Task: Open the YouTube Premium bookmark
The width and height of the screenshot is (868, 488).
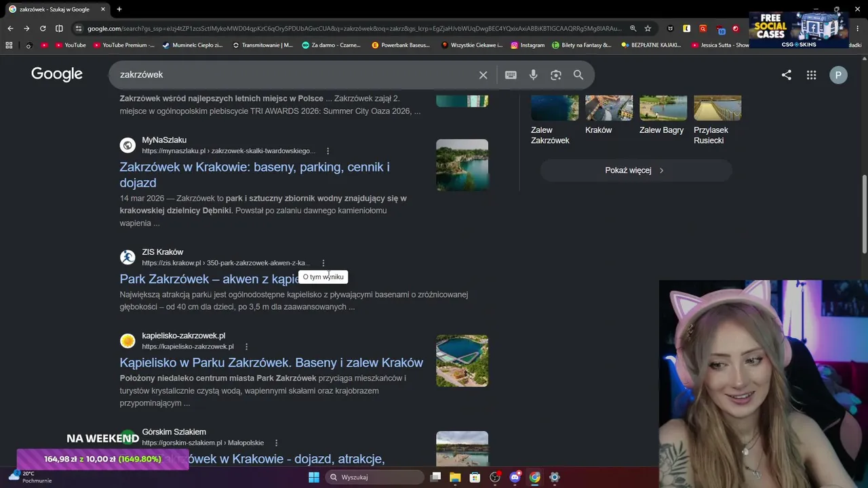Action: [124, 45]
